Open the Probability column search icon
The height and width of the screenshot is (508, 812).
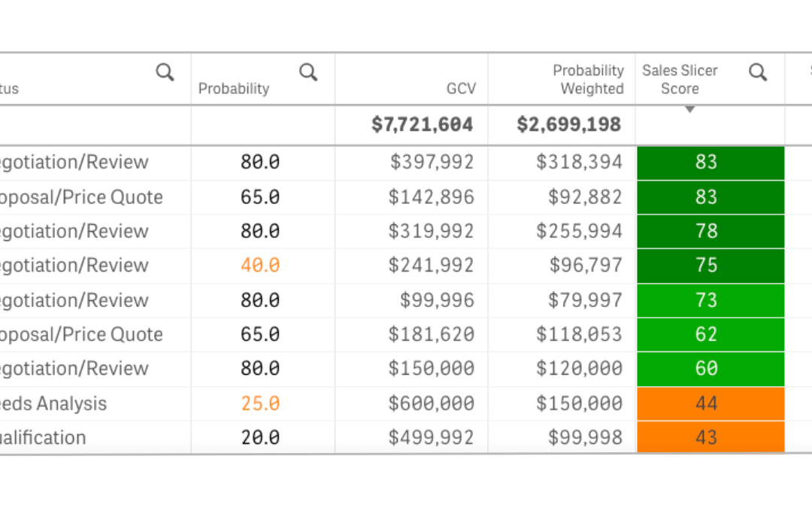click(x=308, y=72)
